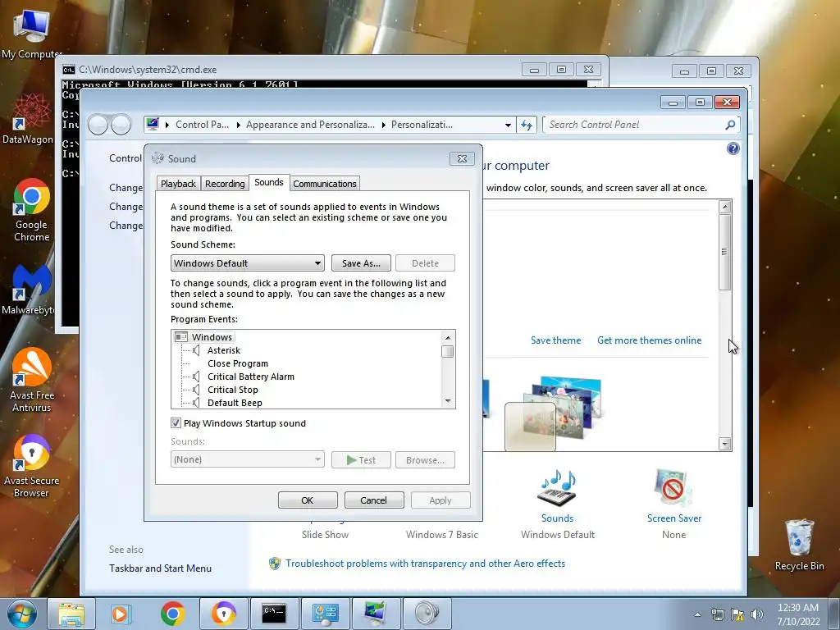
Task: Open Get more themes online link
Action: [x=650, y=340]
